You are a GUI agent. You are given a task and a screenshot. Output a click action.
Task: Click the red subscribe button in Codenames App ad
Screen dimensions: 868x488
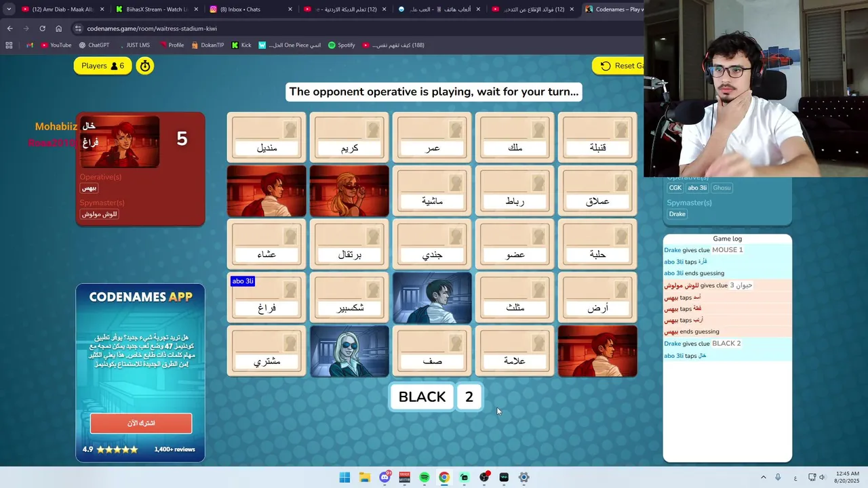tap(141, 423)
